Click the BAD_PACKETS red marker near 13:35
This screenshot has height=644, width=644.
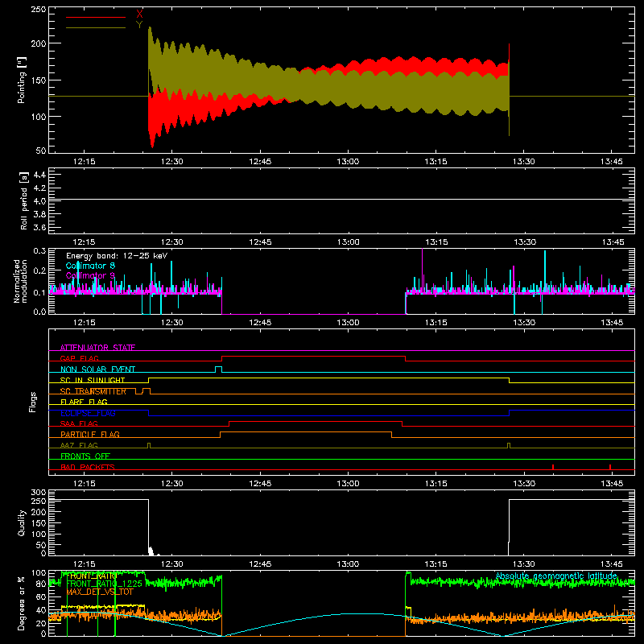(x=553, y=467)
